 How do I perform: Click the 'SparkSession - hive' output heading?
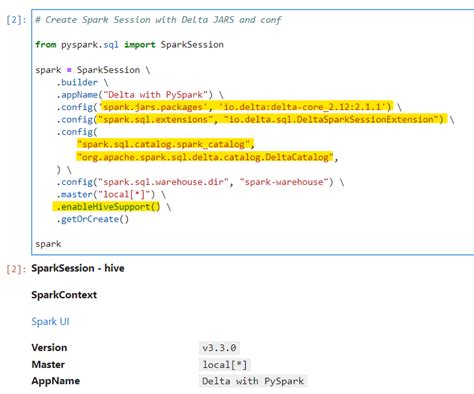tap(78, 268)
